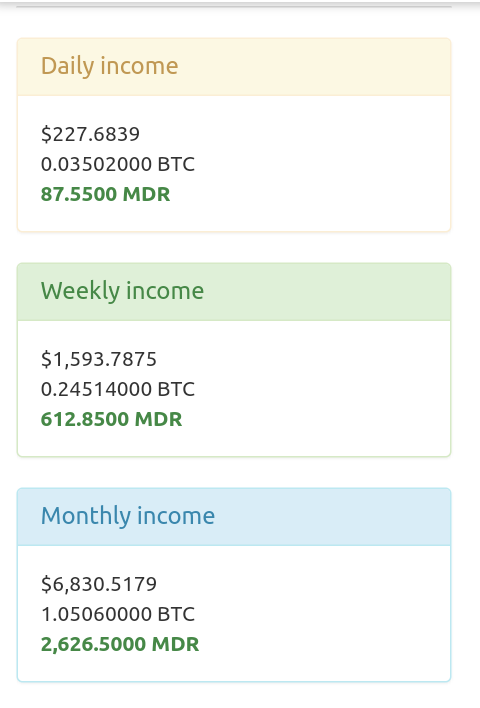Click the monthly 1.05060000 BTC value
This screenshot has width=480, height=708.
pos(118,614)
